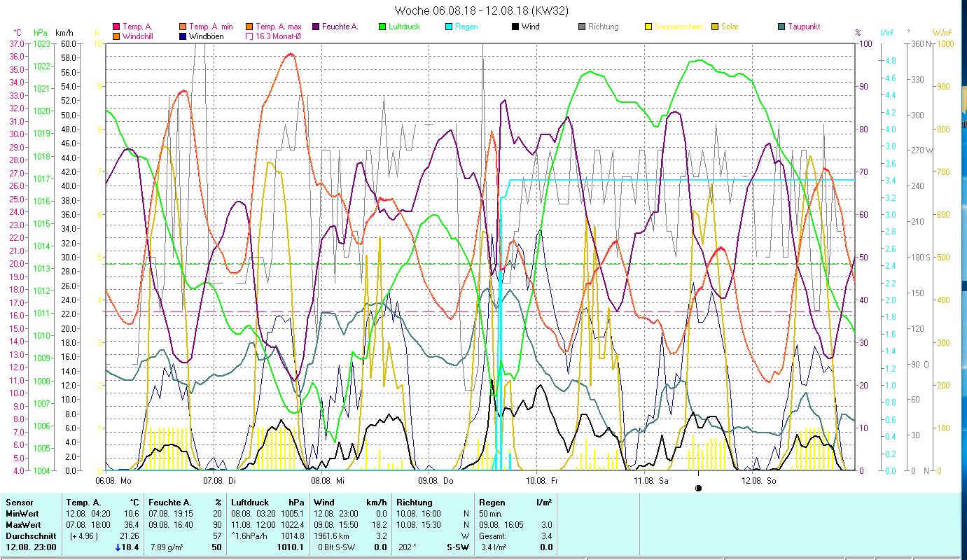Click the wind run value '1961.6 km'

[331, 536]
